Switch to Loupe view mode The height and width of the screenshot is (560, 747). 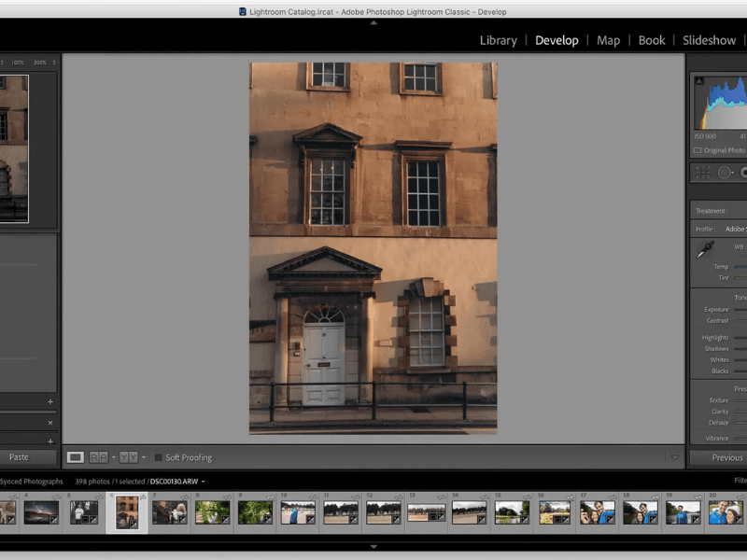click(x=75, y=457)
